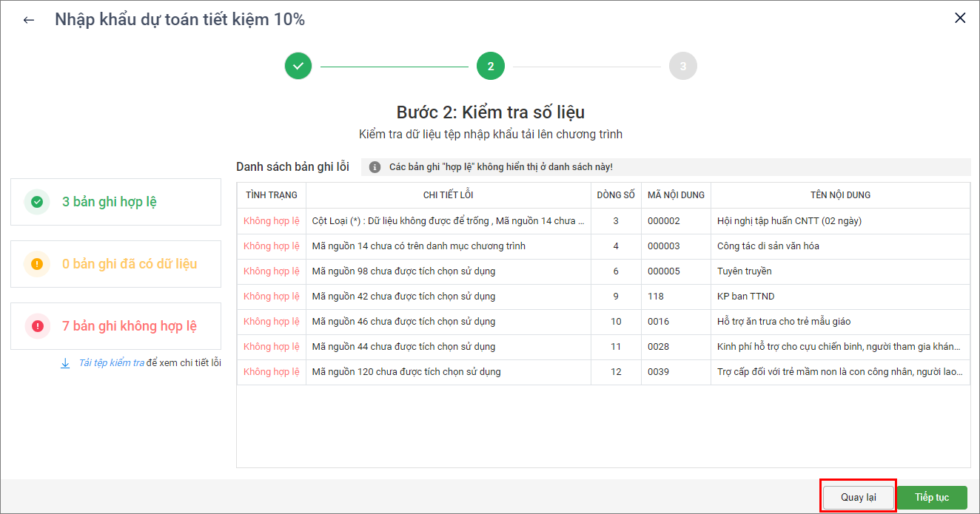Select the "7 bản ghi không hợp lệ" card

(115, 326)
